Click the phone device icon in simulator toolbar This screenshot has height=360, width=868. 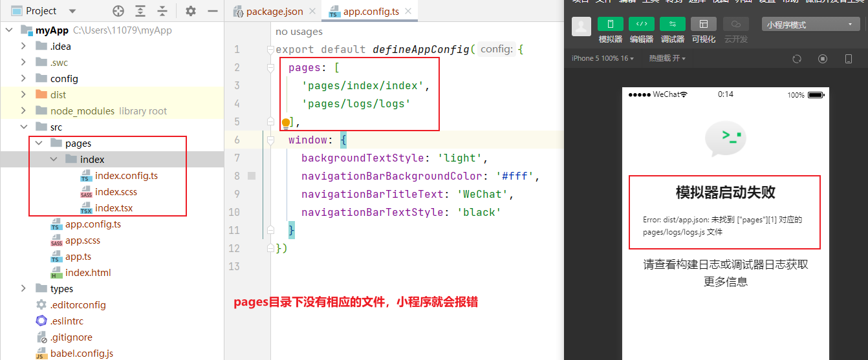849,58
